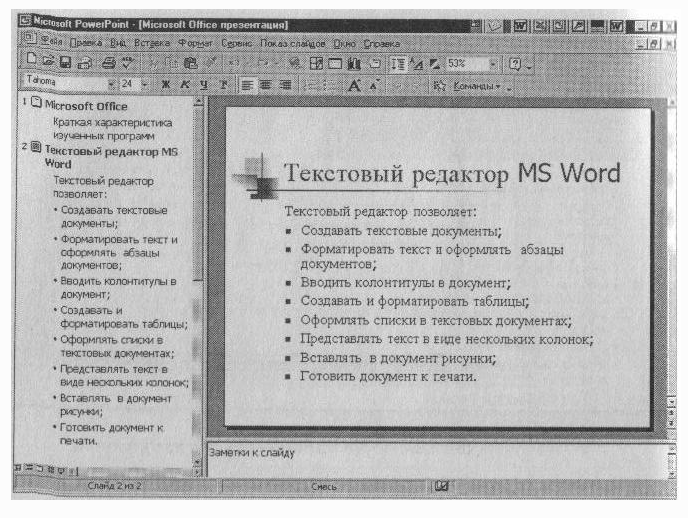Click the Grayscale Preview icon
Image resolution: width=688 pixels, height=518 pixels.
434,64
